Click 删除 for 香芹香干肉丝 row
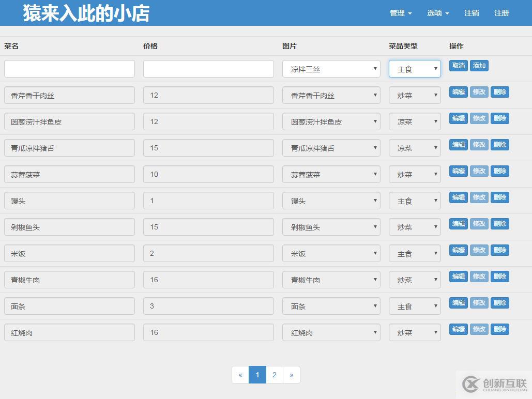The image size is (532, 399). coord(500,92)
